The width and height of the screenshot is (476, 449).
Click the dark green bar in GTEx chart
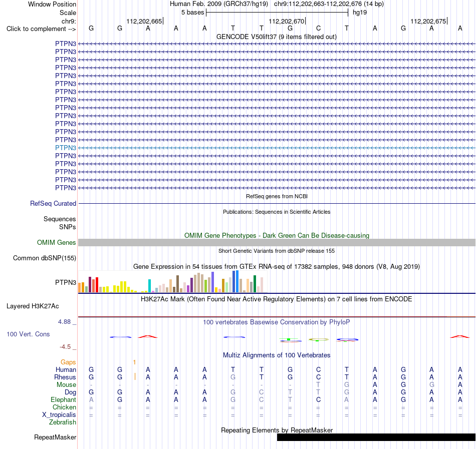coord(255,284)
